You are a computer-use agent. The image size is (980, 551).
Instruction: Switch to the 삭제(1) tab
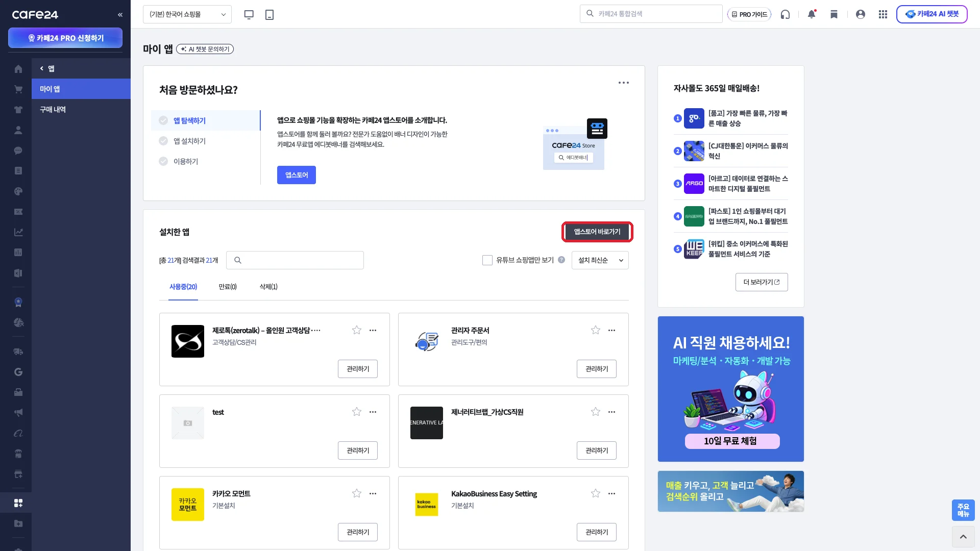(268, 287)
